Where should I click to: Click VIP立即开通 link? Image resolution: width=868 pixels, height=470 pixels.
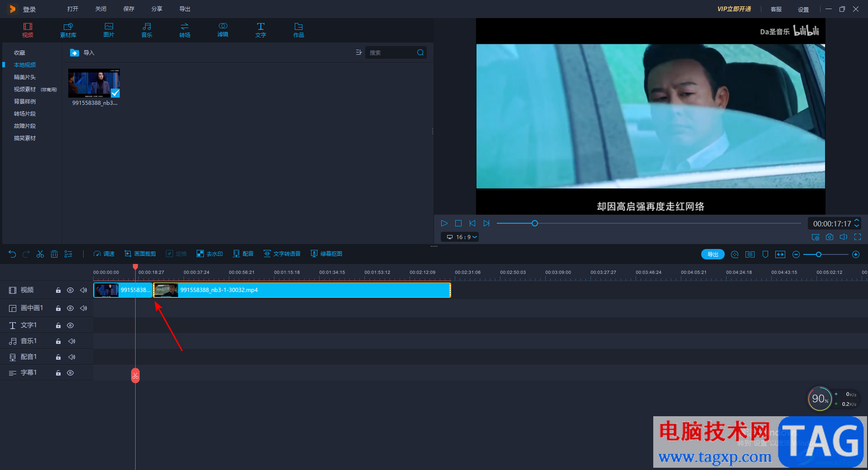(734, 9)
